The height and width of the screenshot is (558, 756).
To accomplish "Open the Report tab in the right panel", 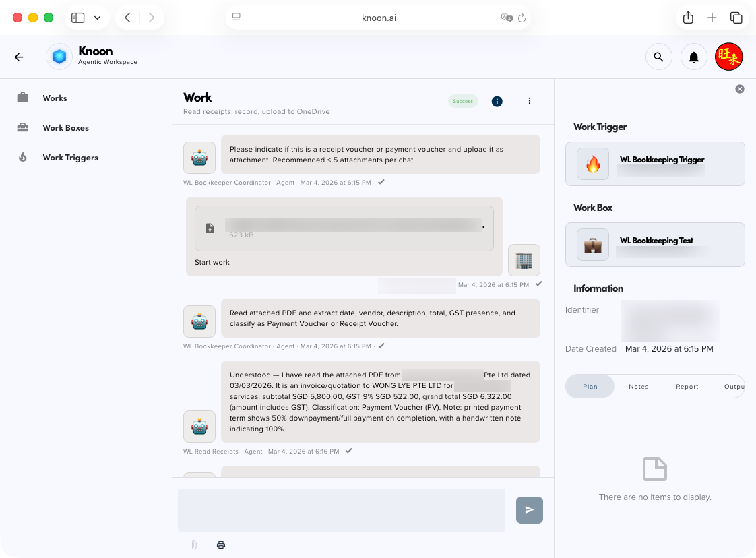I will point(687,386).
